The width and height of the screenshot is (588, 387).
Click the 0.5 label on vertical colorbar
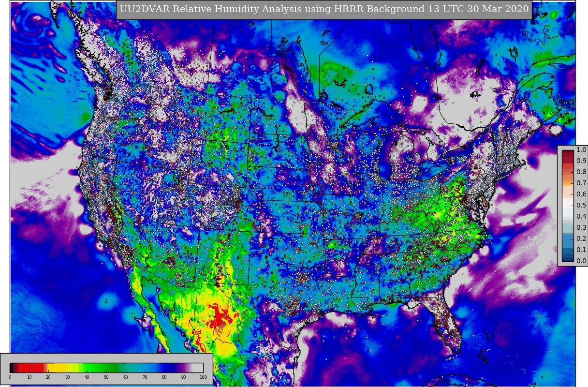point(581,206)
